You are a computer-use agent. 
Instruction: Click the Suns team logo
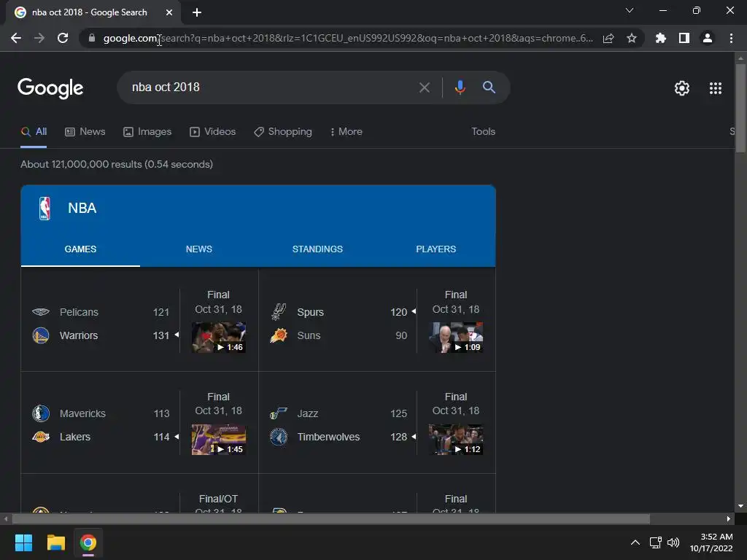279,335
